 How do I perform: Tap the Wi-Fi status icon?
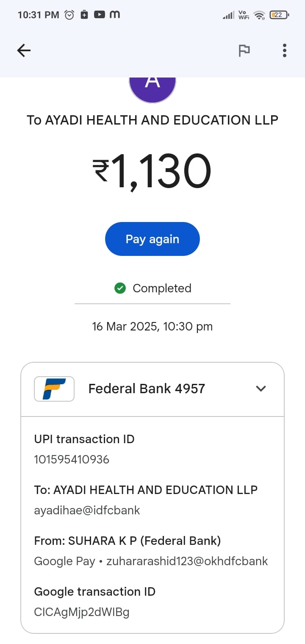[x=259, y=15]
